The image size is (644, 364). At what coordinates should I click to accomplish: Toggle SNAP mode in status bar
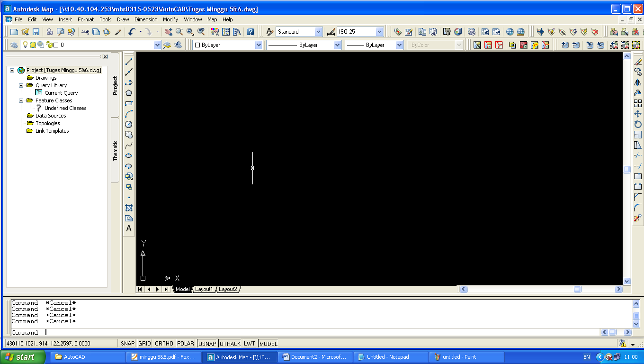click(x=128, y=344)
